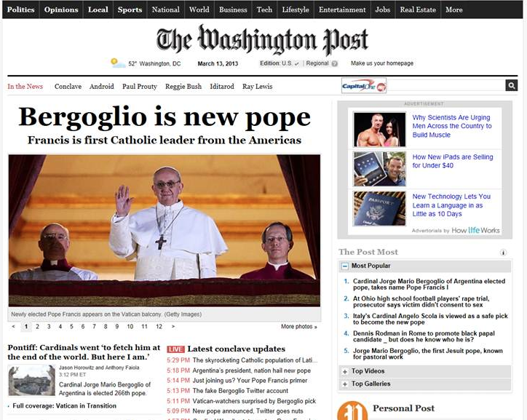The width and height of the screenshot is (527, 420).
Task: Click inside the search text field
Action: tap(446, 86)
